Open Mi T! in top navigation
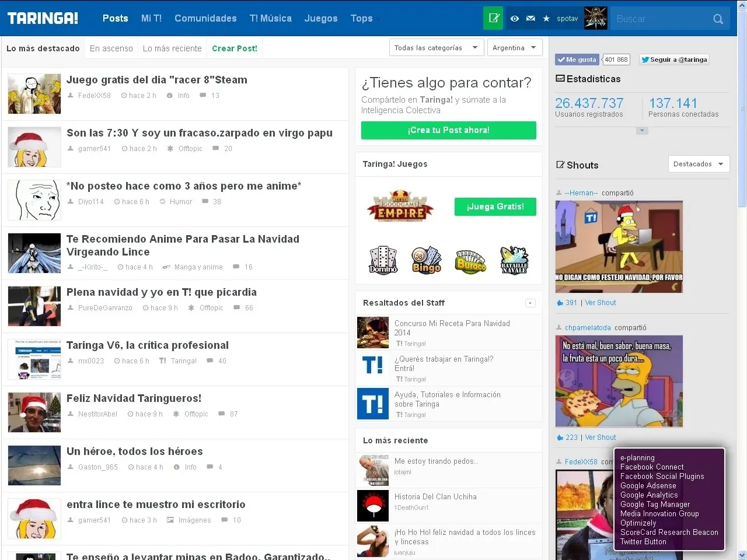Image resolution: width=747 pixels, height=560 pixels. [x=151, y=18]
